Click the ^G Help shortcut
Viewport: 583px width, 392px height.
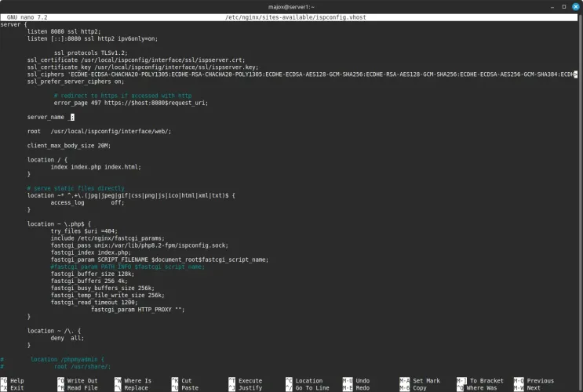pyautogui.click(x=13, y=380)
